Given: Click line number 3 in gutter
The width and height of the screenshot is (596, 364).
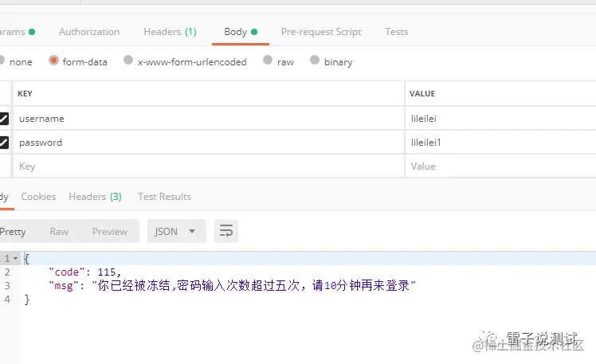Looking at the screenshot, I should (7, 286).
